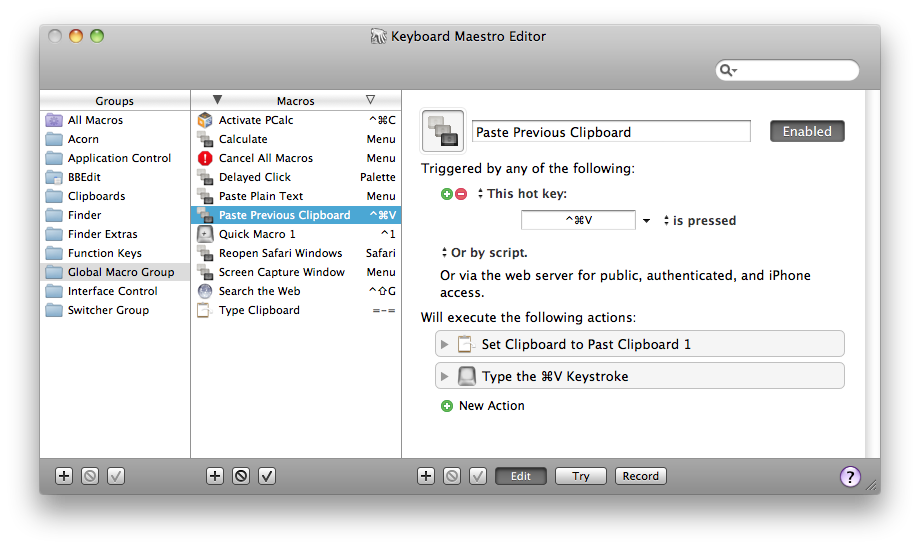The image size is (920, 549).
Task: Select the Paste Plain Text macro
Action: pos(296,196)
